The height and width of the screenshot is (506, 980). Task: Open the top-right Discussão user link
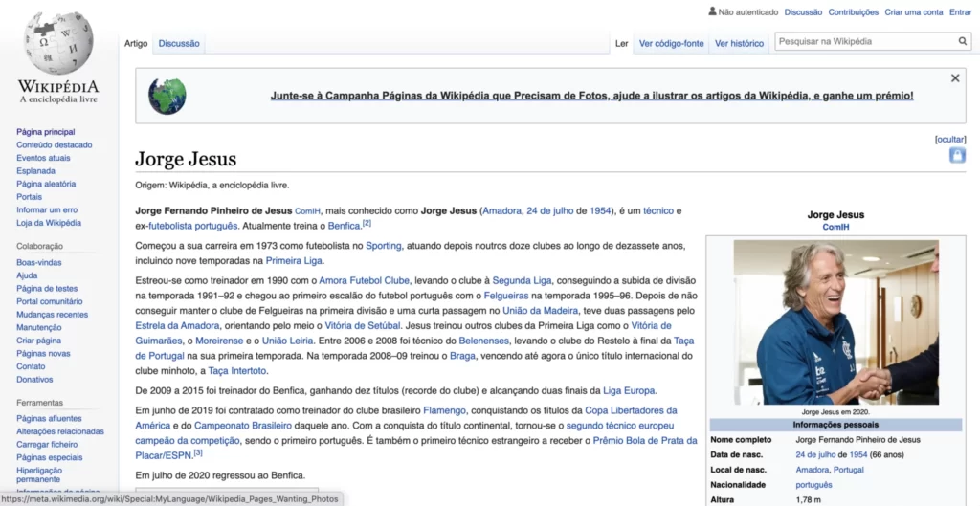(x=803, y=11)
